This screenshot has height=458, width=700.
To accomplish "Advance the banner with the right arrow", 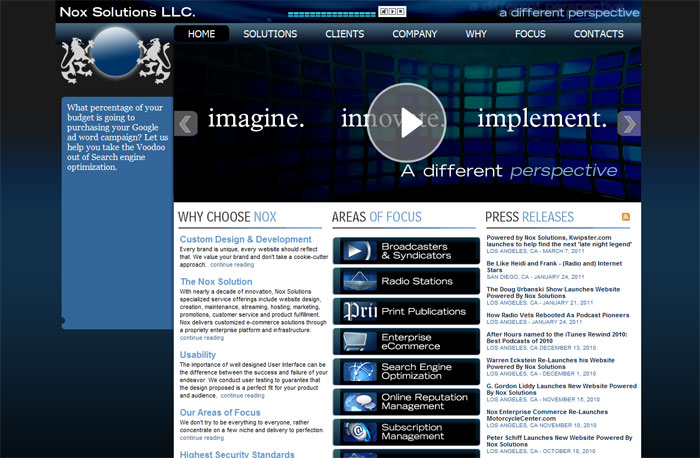I will point(629,124).
